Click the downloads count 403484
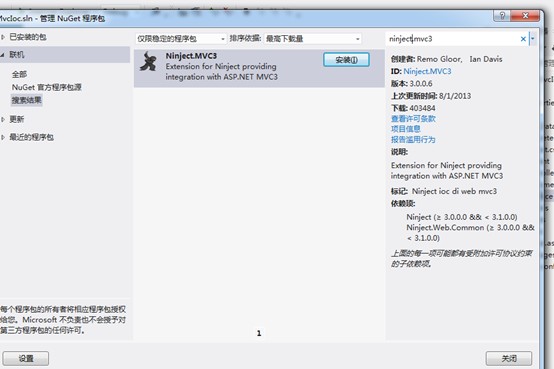 click(422, 108)
